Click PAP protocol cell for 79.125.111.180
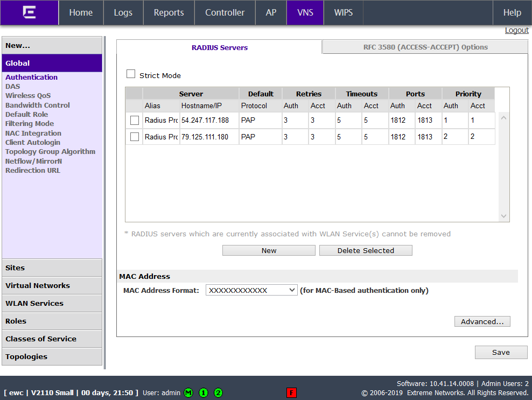532x400 pixels. [x=260, y=137]
